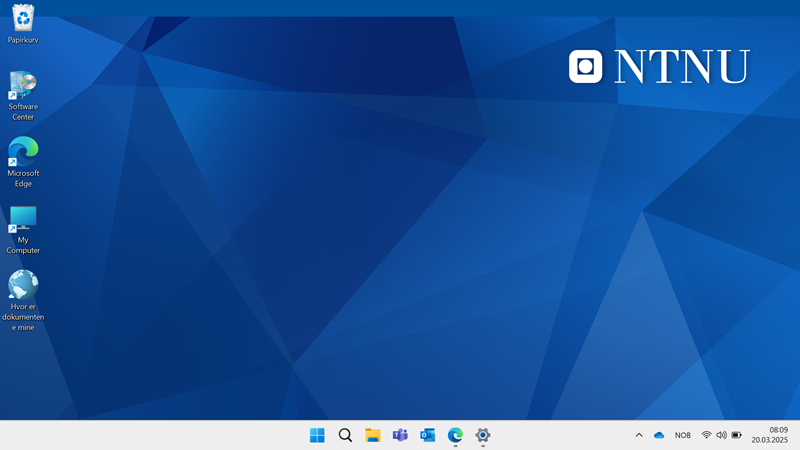Check the battery status tray icon
800x450 pixels.
736,435
